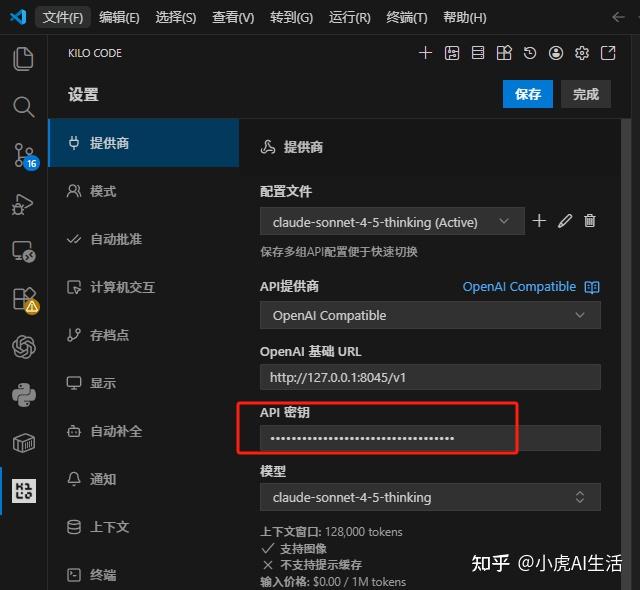Screen dimensions: 640x590
Task: Add a new configuration profile with plus icon
Action: click(539, 221)
